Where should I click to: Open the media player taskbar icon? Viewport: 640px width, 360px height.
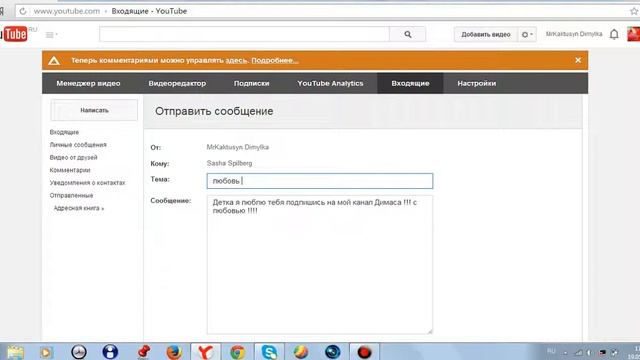pos(46,352)
